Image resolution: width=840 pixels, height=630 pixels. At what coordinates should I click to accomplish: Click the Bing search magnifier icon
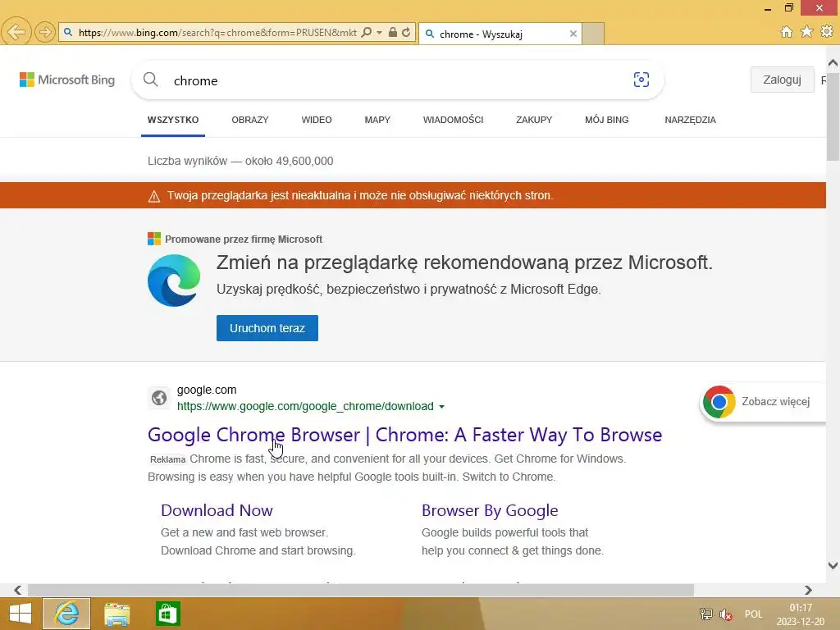pos(151,80)
